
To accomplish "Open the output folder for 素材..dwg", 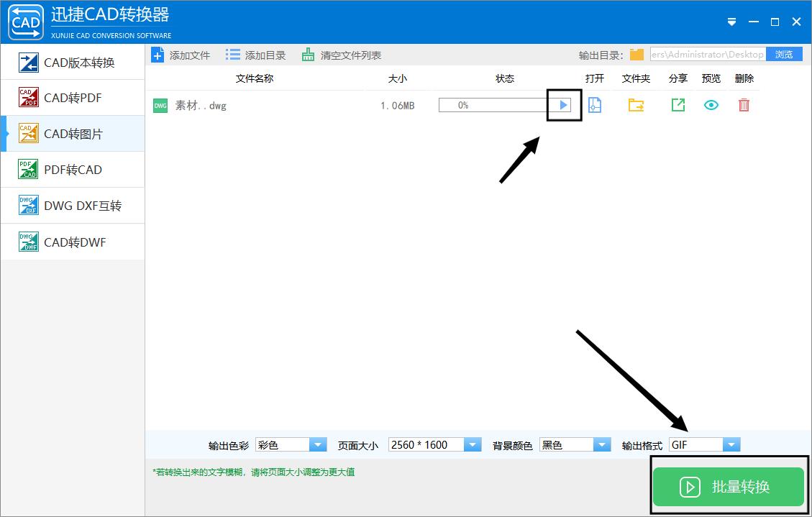I will click(635, 105).
